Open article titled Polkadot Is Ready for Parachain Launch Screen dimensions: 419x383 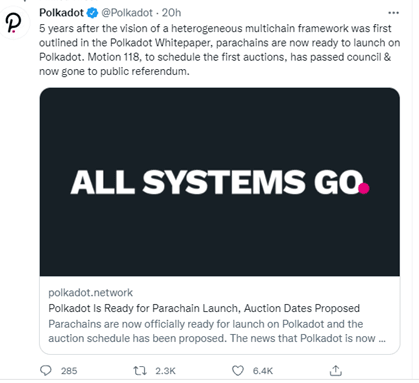[x=204, y=308]
